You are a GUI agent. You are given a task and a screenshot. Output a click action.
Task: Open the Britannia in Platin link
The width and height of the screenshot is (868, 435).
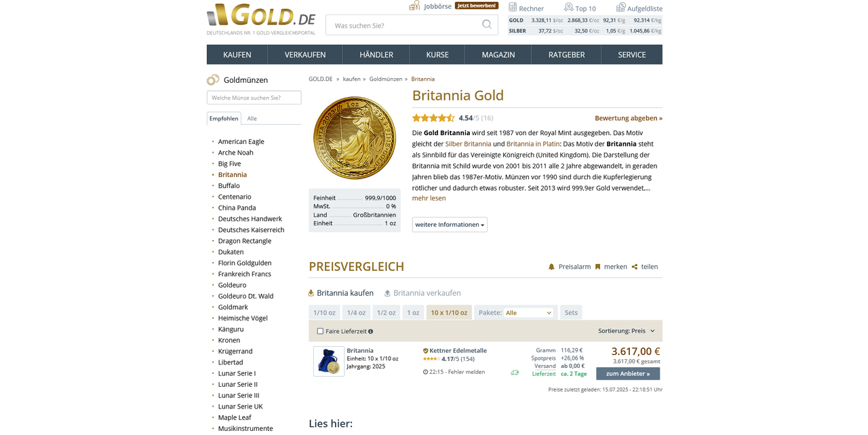coord(533,144)
